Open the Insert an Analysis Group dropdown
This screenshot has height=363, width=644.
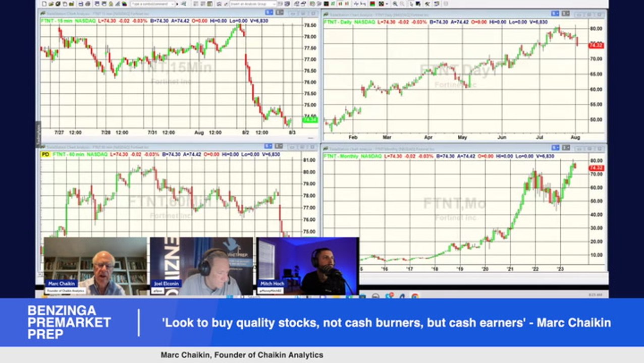pyautogui.click(x=274, y=4)
